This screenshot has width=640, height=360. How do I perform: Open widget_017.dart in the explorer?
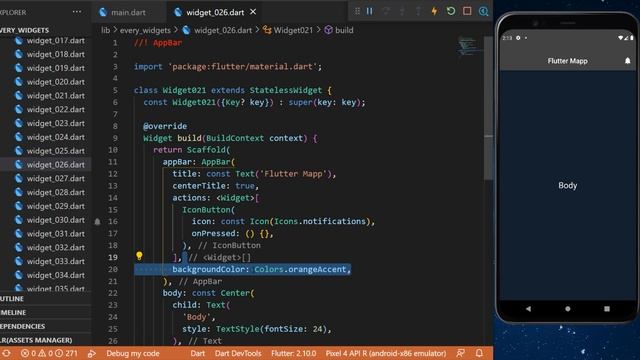(x=56, y=40)
